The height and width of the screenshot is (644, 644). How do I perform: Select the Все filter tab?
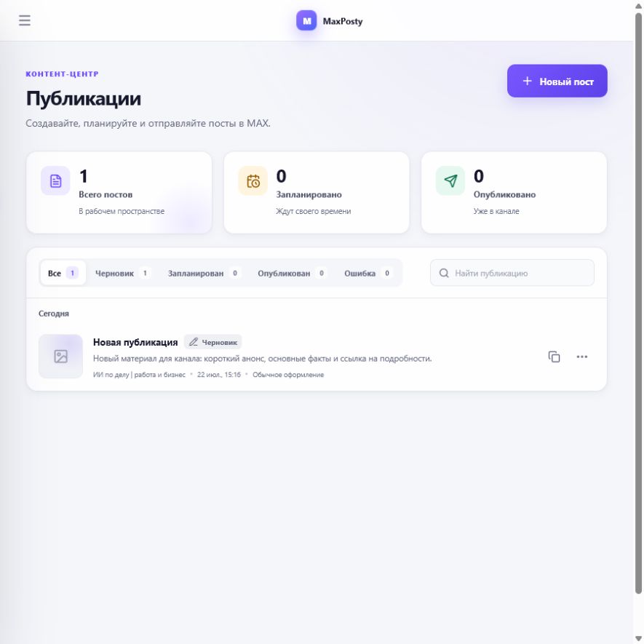click(x=63, y=273)
